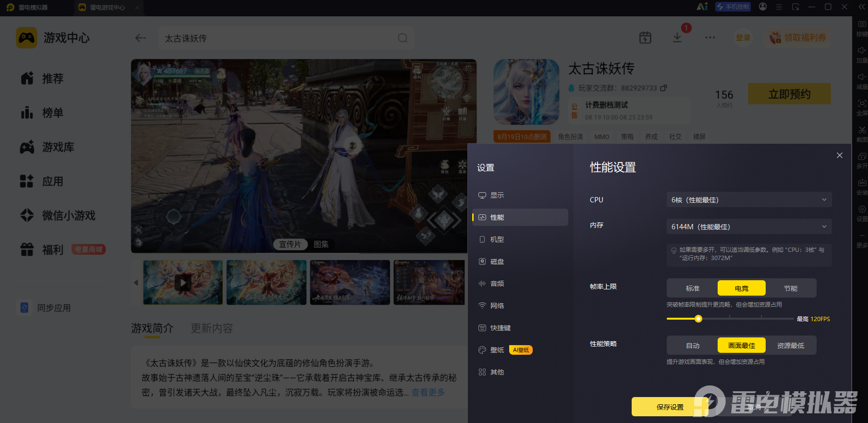Click the search box containing 太古诛妖传
The image size is (868, 423).
tap(286, 38)
